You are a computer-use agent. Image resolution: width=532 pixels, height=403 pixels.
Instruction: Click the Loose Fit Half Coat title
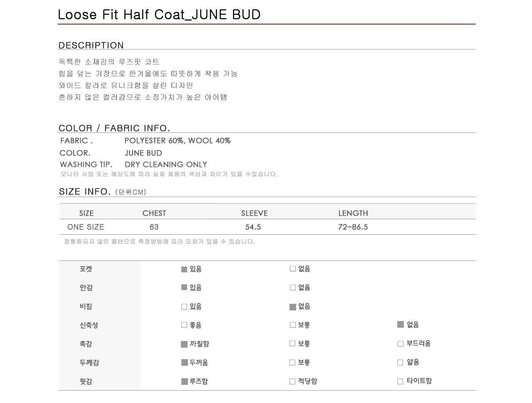159,15
